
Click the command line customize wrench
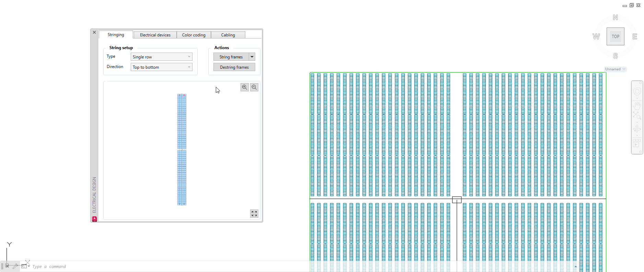(15, 266)
